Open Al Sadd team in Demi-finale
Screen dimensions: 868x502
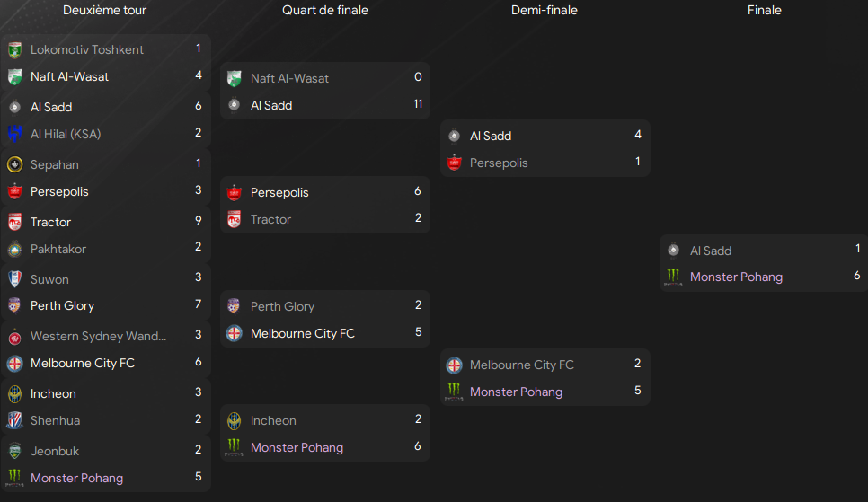point(491,136)
